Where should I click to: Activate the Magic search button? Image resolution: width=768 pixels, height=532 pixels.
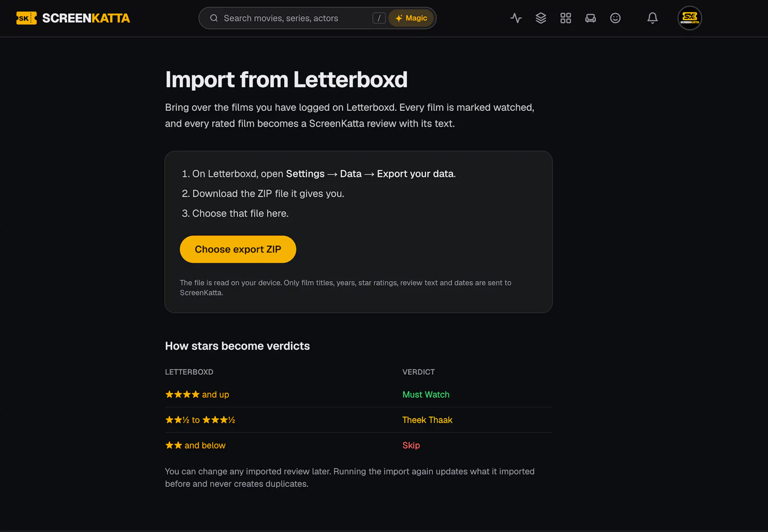[x=411, y=18]
